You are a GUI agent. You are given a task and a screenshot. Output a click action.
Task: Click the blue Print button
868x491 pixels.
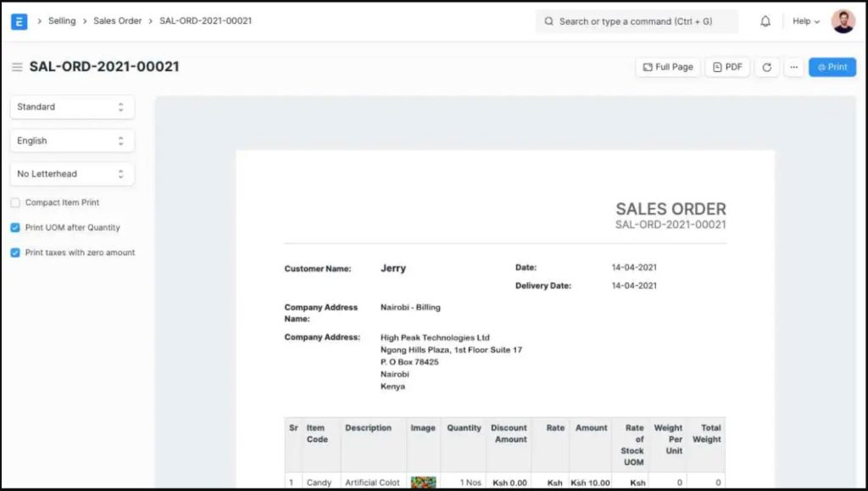click(832, 67)
